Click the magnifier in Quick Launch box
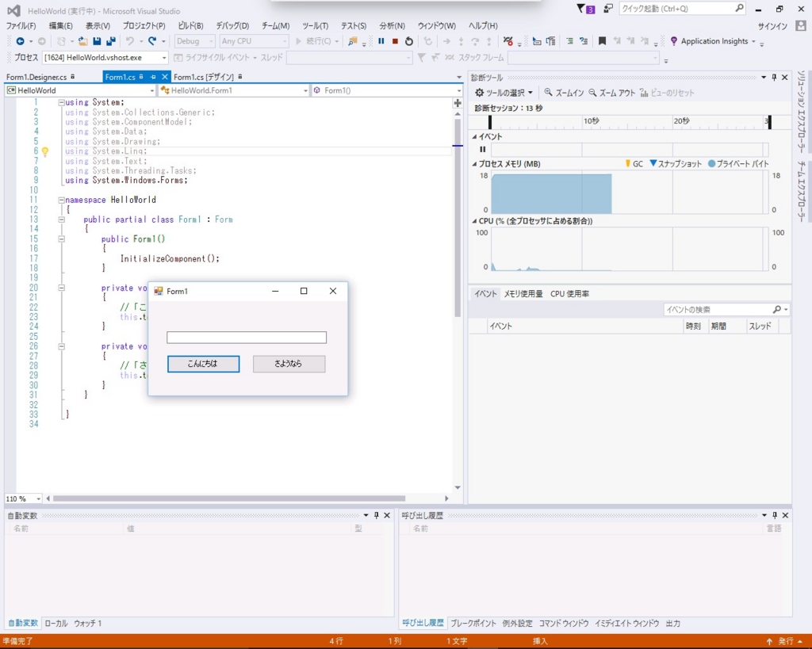 tap(739, 8)
